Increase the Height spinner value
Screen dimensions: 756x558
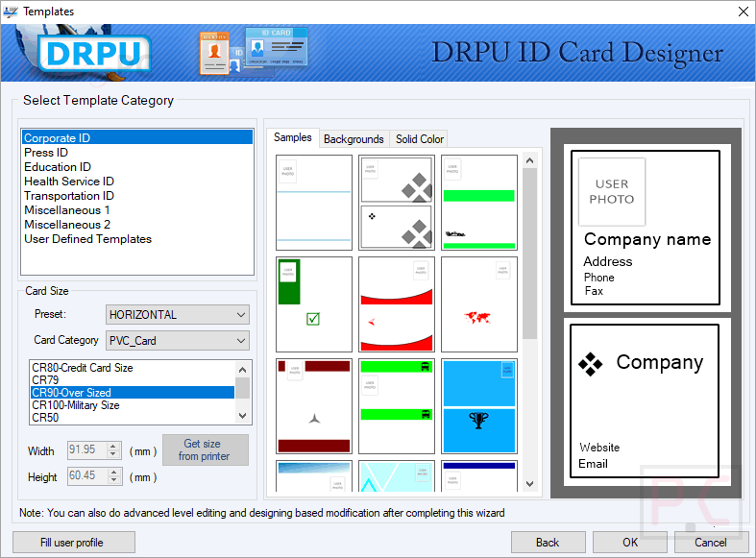tap(113, 473)
